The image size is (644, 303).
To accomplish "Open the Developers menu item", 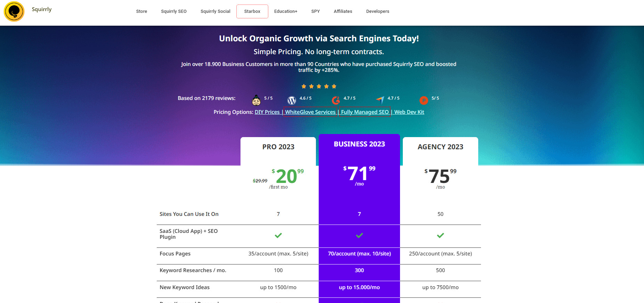I will click(378, 11).
